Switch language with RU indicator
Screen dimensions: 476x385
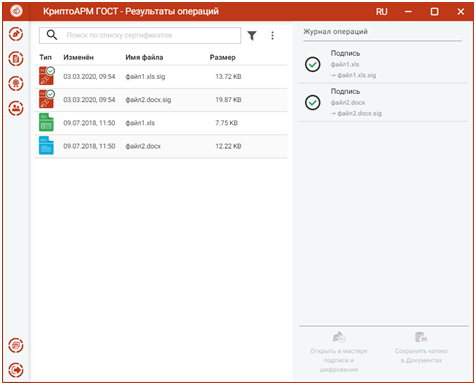pyautogui.click(x=382, y=12)
